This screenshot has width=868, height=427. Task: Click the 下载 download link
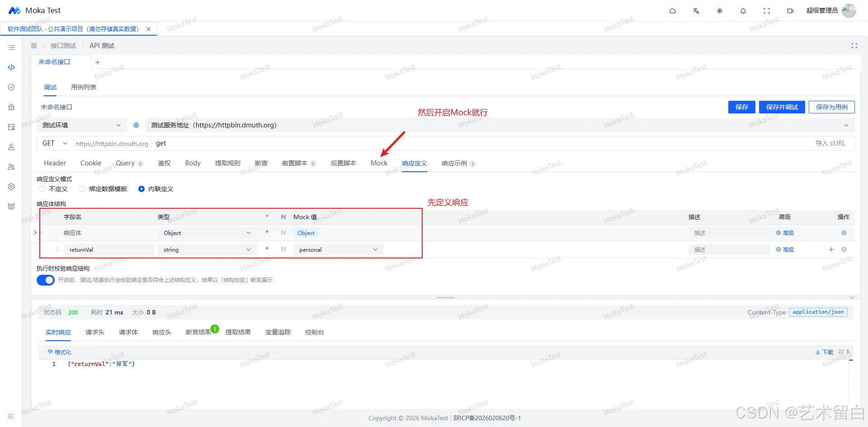(824, 352)
